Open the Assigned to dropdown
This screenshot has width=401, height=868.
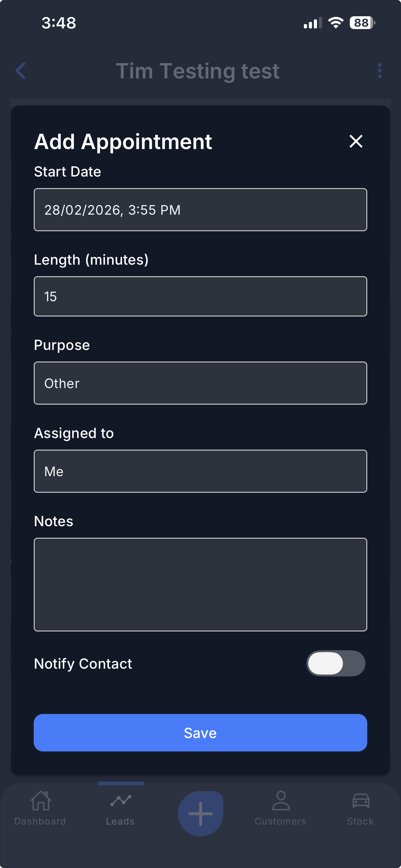(x=200, y=471)
